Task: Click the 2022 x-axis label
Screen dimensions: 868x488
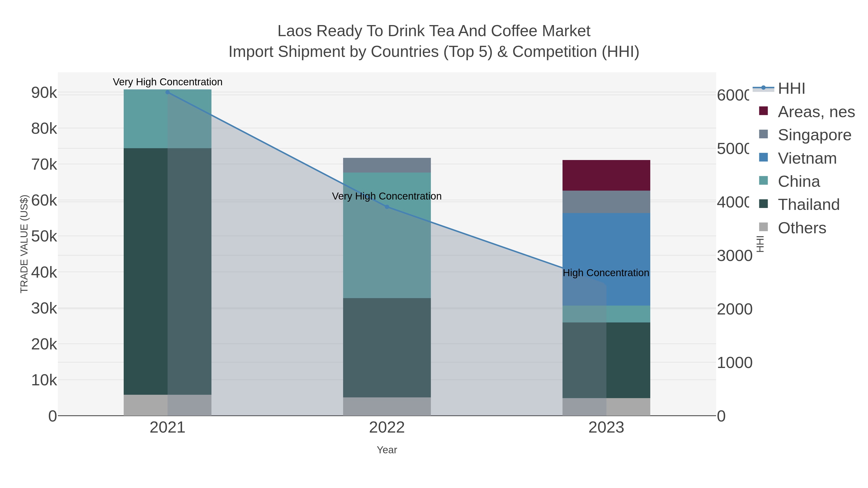Action: [387, 427]
